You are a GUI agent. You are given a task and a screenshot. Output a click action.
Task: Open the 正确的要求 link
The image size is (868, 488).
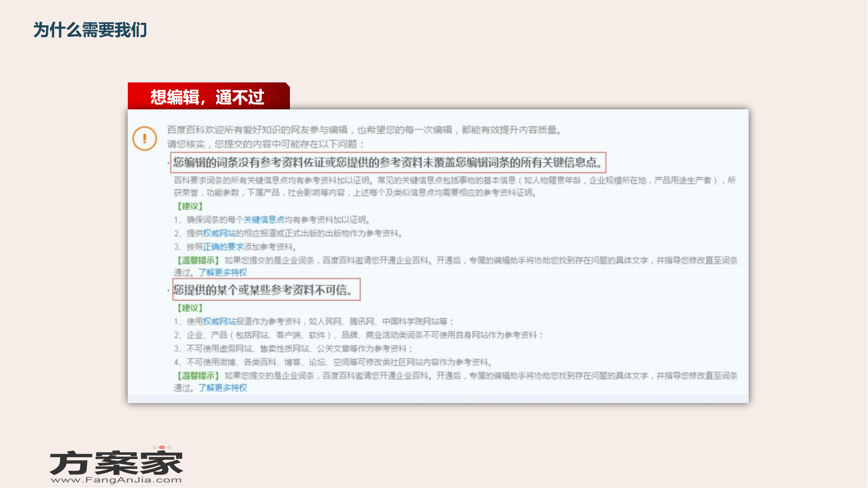pyautogui.click(x=223, y=247)
